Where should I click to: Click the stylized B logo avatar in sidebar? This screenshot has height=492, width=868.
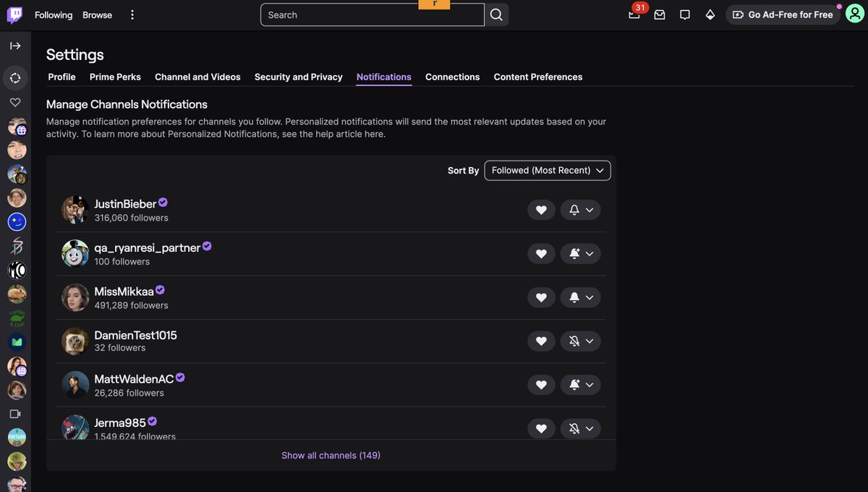pyautogui.click(x=17, y=246)
